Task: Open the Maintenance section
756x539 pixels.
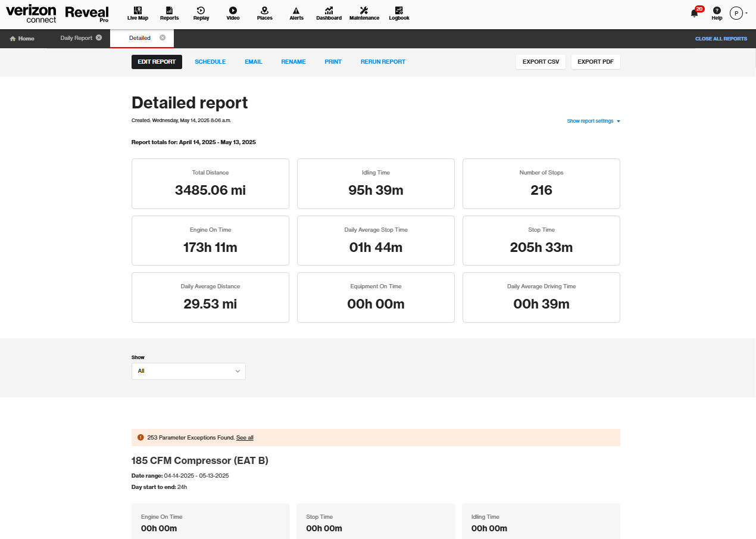Action: [364, 13]
